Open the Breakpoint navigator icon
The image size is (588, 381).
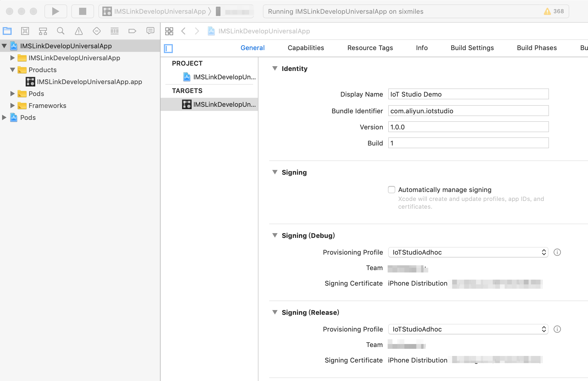(x=132, y=31)
